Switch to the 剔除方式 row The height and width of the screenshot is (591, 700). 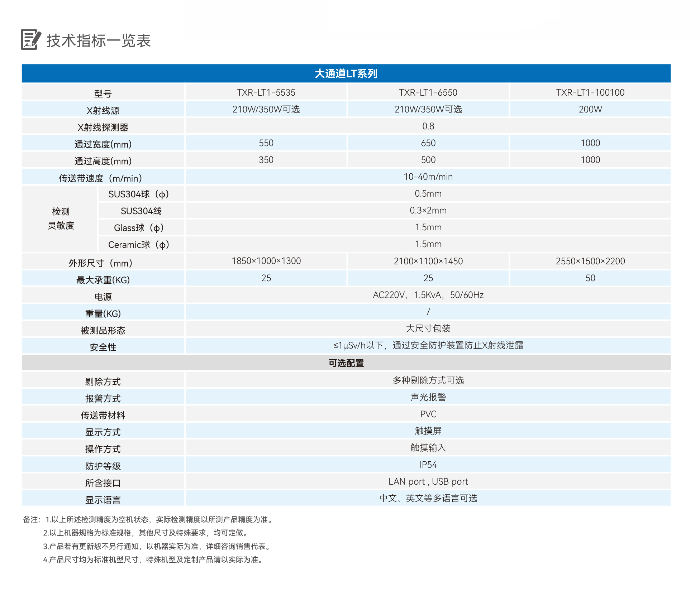(103, 380)
